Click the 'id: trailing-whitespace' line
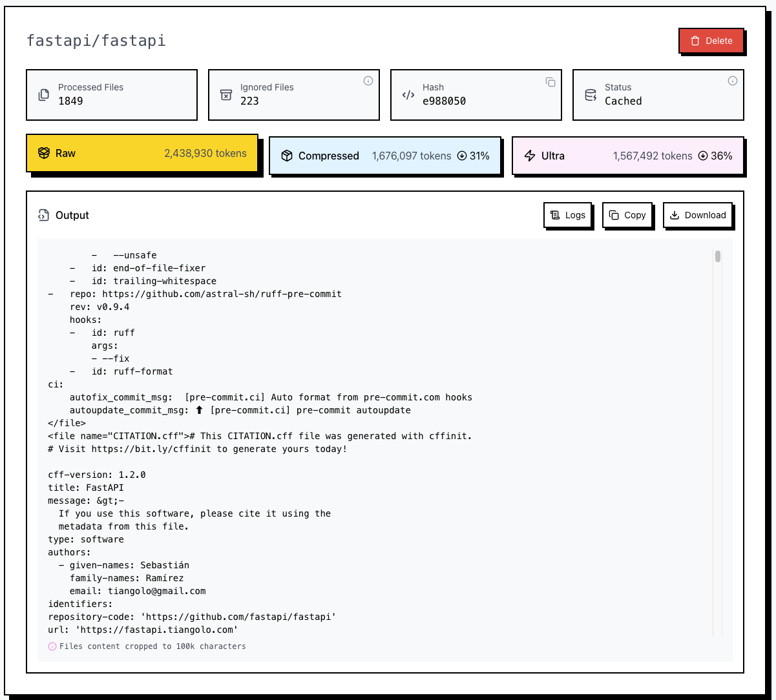This screenshot has height=700, width=776. point(143,281)
